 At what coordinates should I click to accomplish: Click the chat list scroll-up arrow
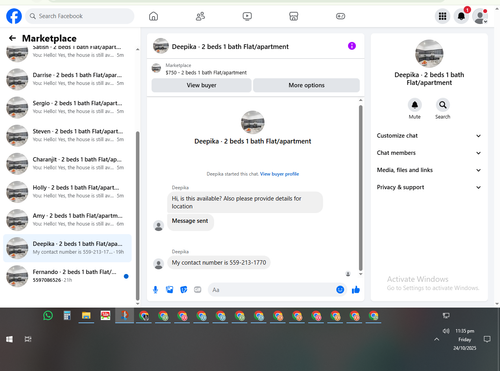137,49
